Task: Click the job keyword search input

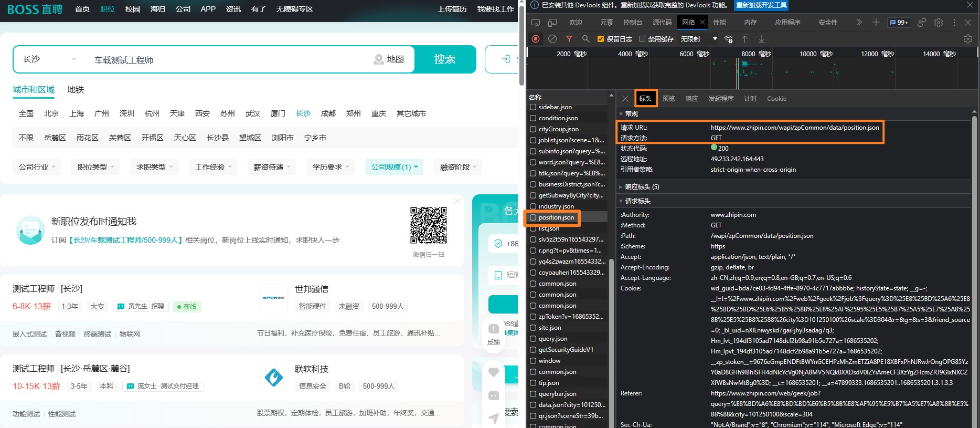Action: coord(228,60)
